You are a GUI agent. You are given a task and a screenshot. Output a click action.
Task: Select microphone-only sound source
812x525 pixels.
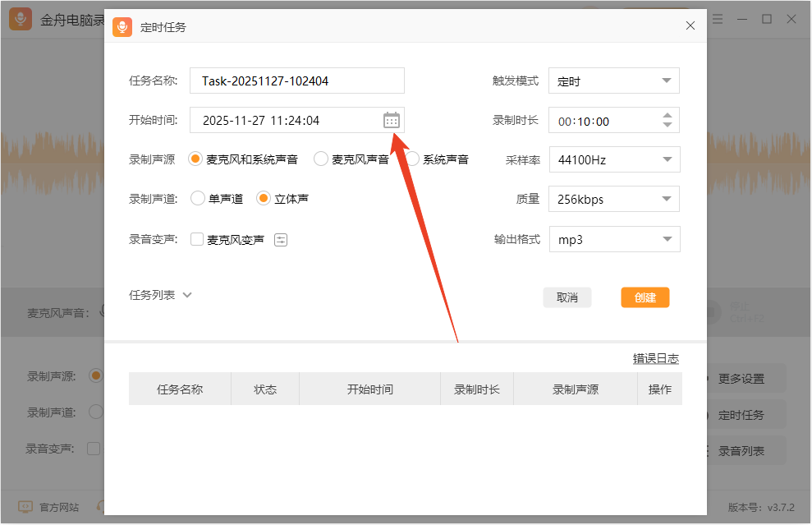click(x=321, y=159)
